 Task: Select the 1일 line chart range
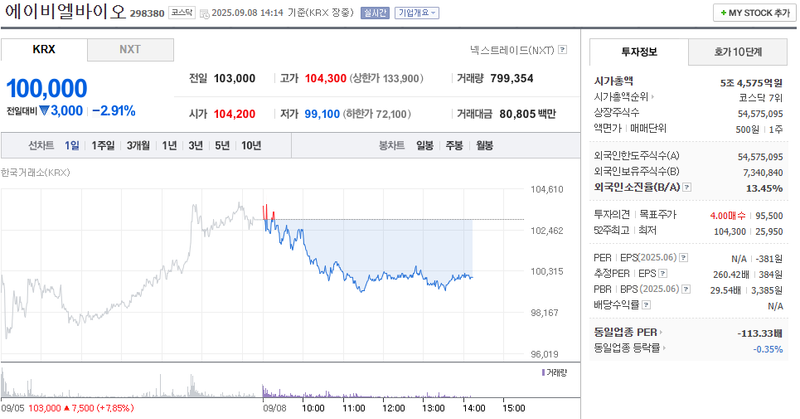point(72,145)
